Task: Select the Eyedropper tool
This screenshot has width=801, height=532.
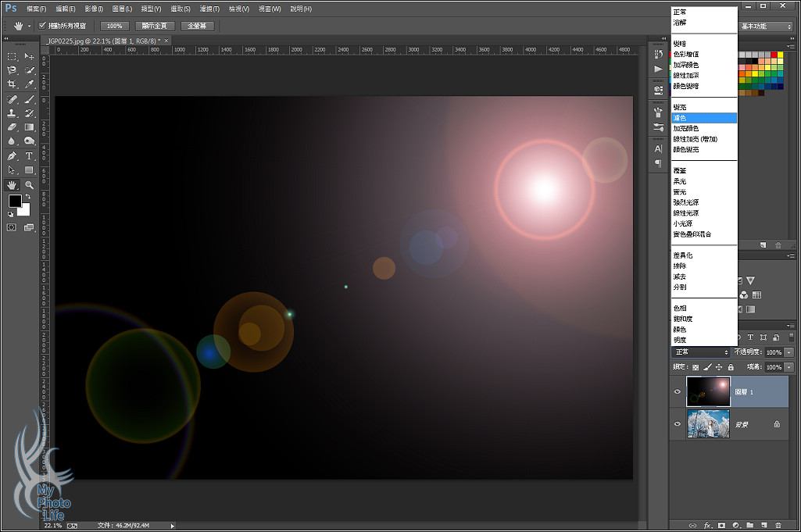Action: (29, 84)
